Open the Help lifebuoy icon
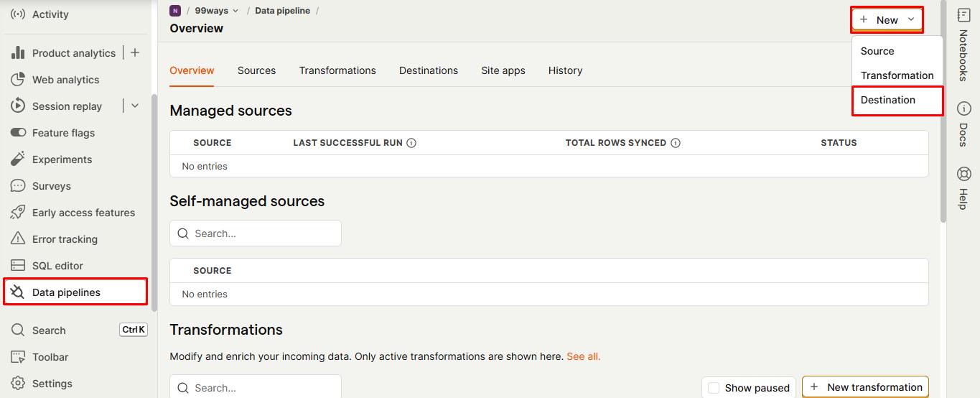Image resolution: width=980 pixels, height=398 pixels. pos(963,174)
